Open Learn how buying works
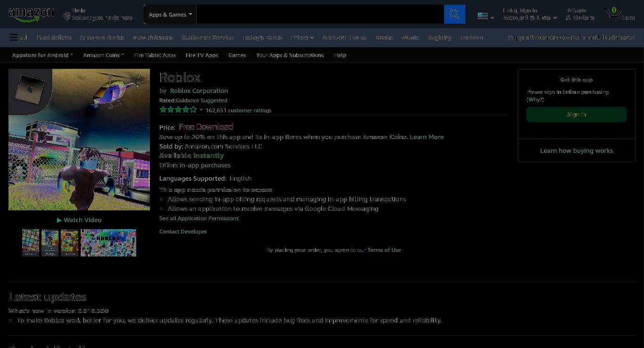The height and width of the screenshot is (348, 644). point(577,150)
